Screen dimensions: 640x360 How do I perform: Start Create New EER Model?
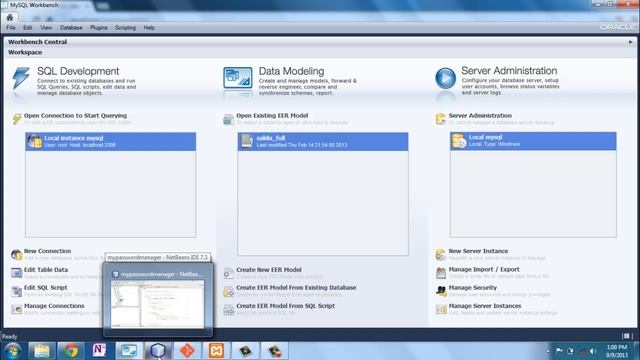coord(269,270)
